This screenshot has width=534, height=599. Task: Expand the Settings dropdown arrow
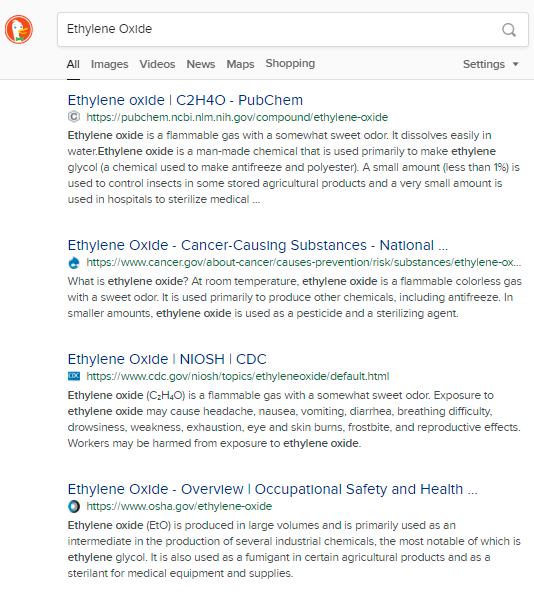tap(515, 64)
